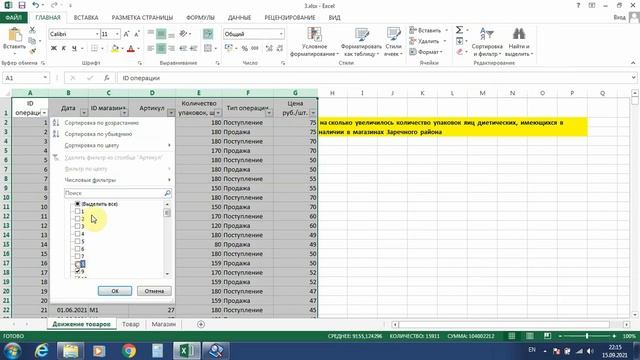
Task: Increase font size with larger A
Action: 127,34
